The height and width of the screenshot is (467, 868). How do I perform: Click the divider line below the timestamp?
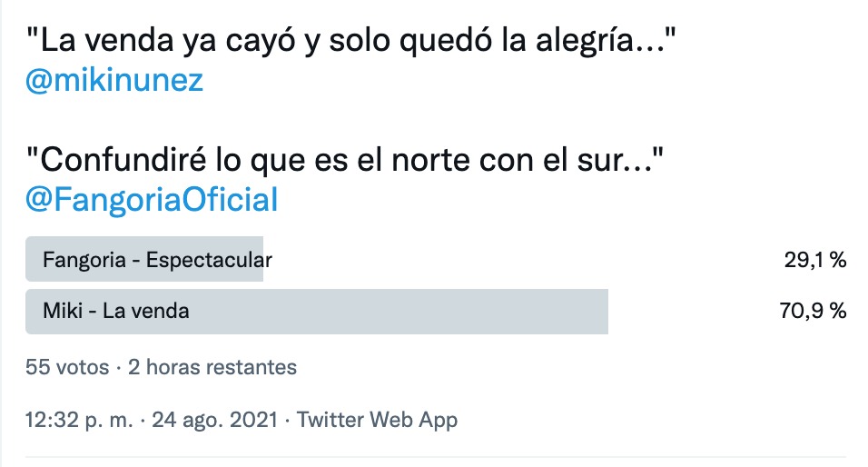pyautogui.click(x=434, y=456)
